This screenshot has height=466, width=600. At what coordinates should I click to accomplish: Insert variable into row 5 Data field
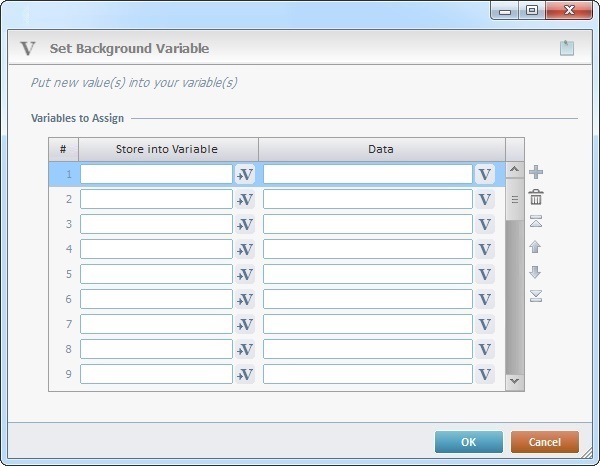(485, 274)
